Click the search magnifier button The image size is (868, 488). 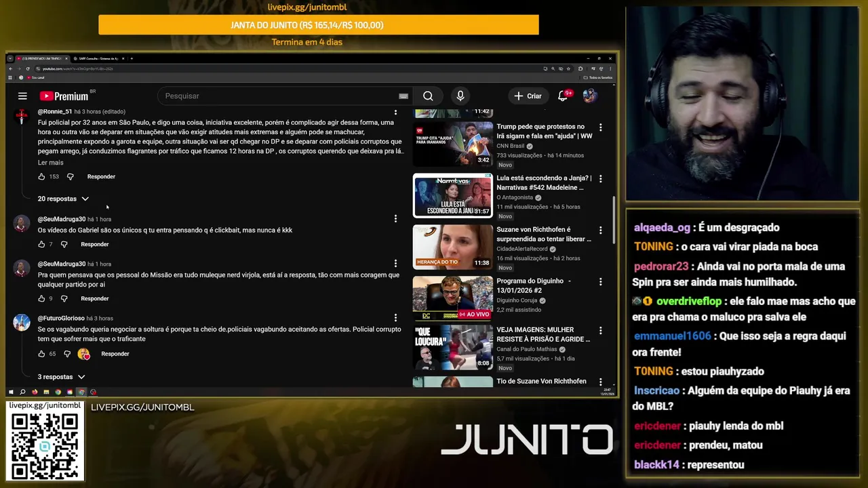(x=428, y=96)
